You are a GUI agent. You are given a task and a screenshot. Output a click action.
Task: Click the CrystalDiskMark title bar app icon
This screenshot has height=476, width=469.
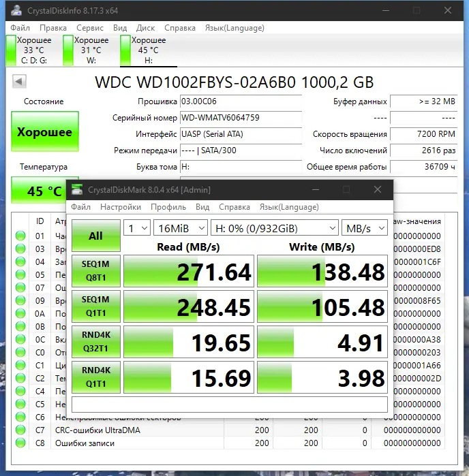coord(77,189)
